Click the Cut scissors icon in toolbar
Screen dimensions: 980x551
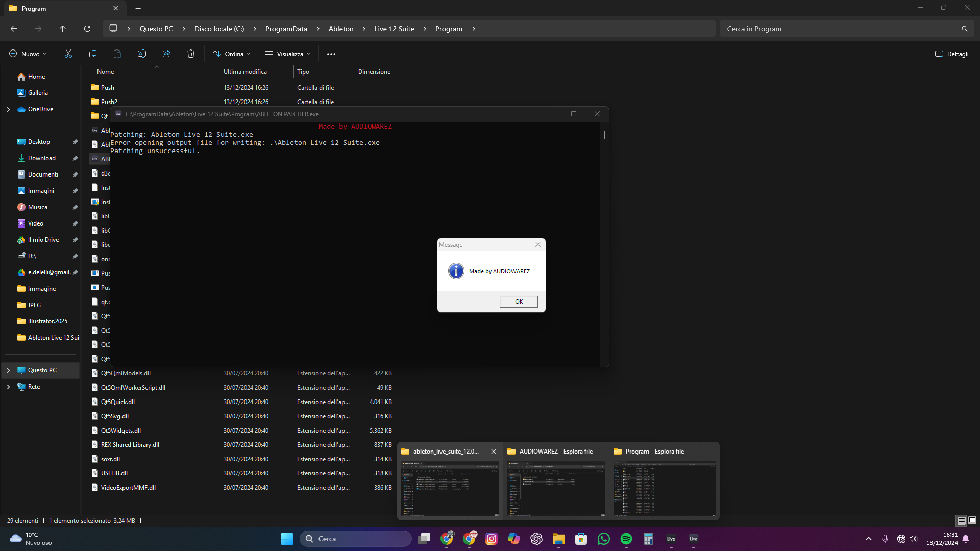coord(68,54)
